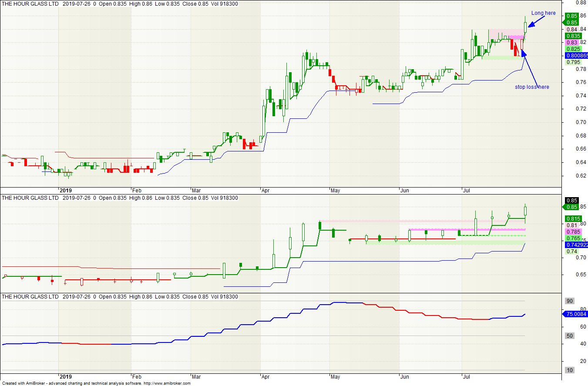Click the light green 0.795 value label
This screenshot has height=386, width=588.
pyautogui.click(x=573, y=62)
